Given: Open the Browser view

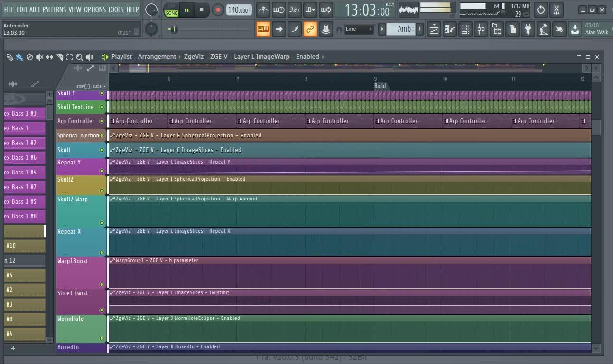Looking at the screenshot, I should point(497,29).
